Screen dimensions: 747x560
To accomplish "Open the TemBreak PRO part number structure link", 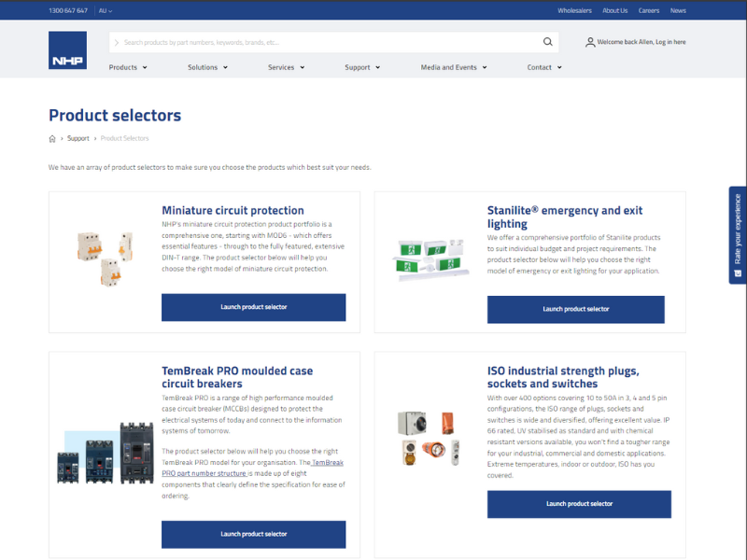I will [x=252, y=469].
